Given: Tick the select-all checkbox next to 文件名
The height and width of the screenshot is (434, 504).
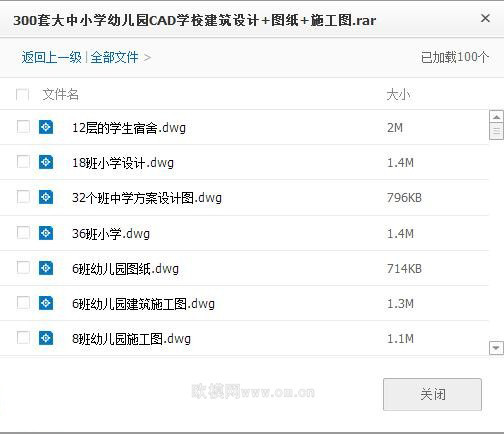Looking at the screenshot, I should 22,94.
